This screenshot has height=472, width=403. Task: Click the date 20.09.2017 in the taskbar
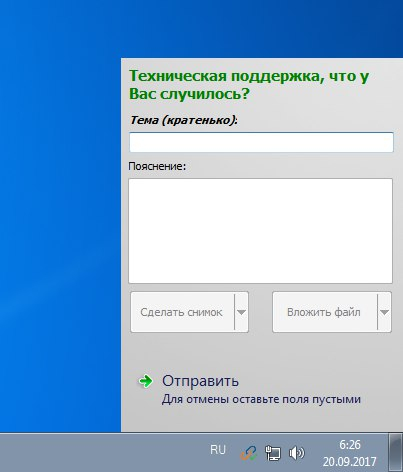[350, 462]
